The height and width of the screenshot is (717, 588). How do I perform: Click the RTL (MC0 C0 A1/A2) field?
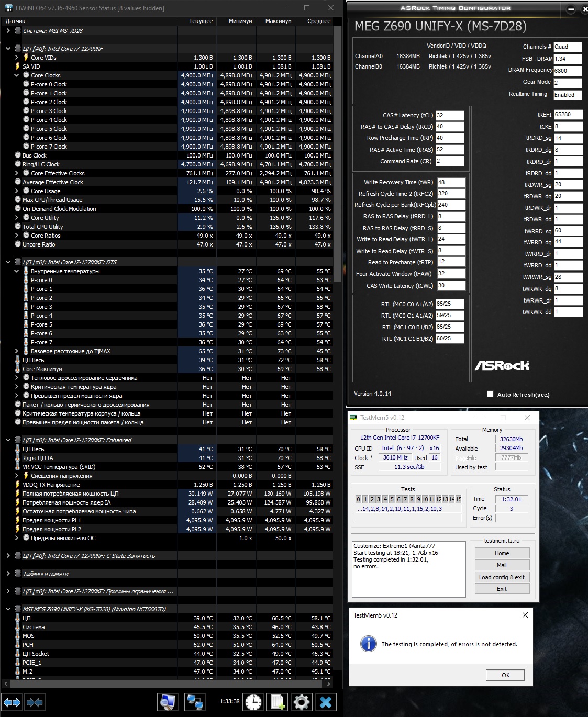click(450, 304)
